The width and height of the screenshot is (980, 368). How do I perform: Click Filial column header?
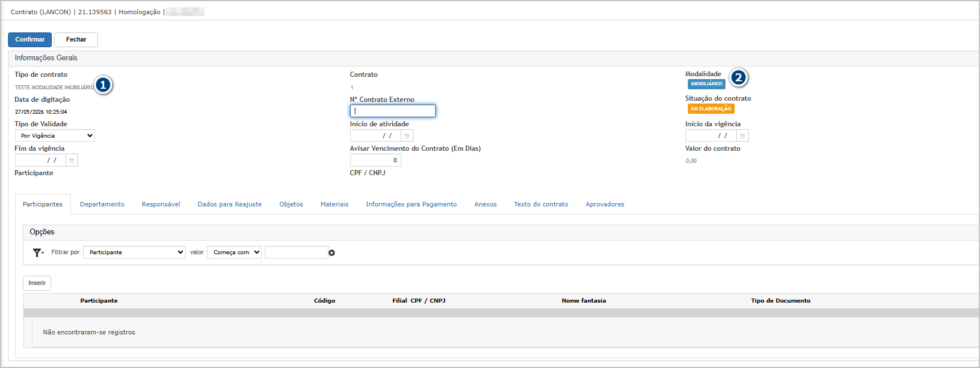400,301
